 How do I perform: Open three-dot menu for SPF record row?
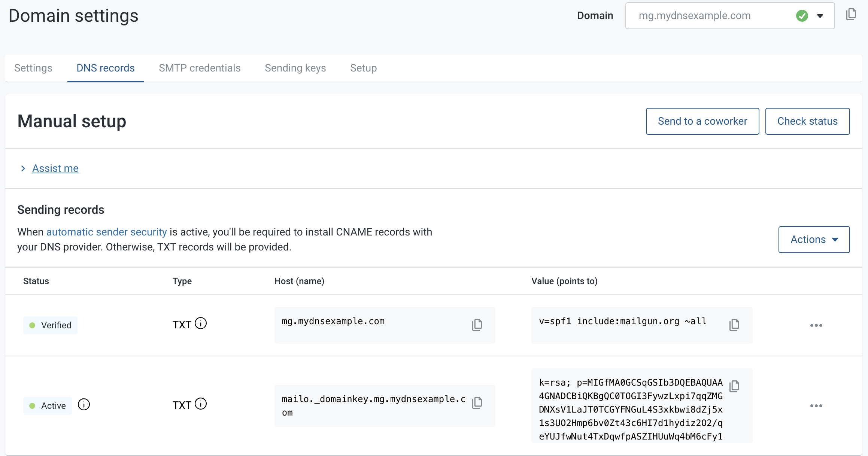coord(816,325)
